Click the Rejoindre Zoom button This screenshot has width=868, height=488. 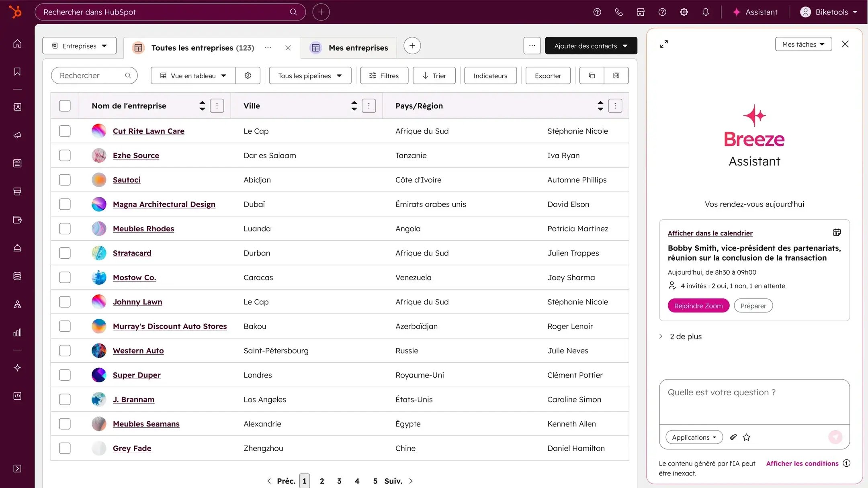pos(698,305)
